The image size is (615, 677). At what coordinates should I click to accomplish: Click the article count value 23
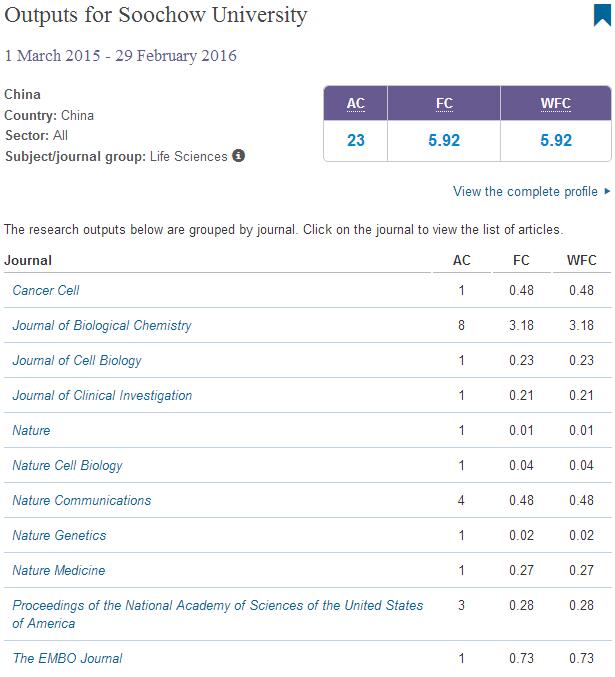coord(356,140)
